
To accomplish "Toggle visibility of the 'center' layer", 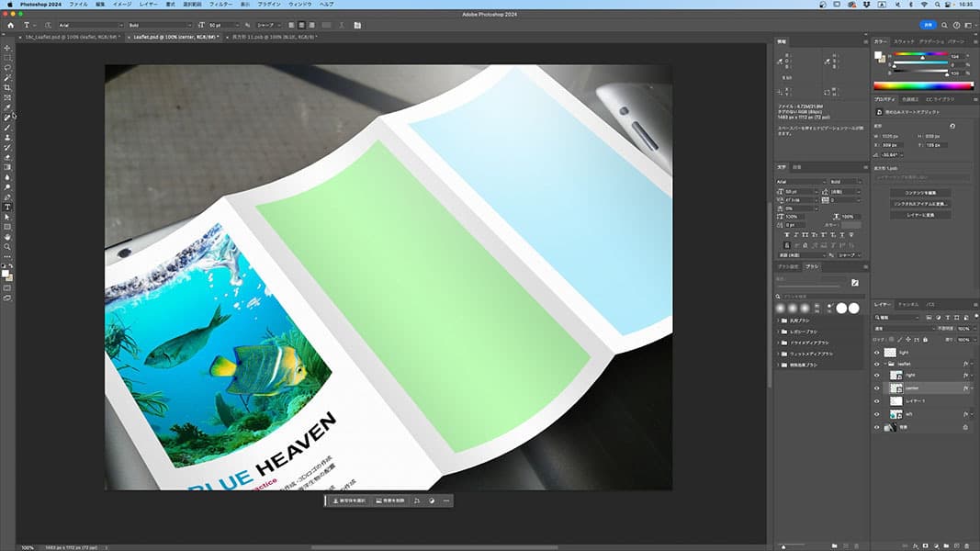I will pyautogui.click(x=876, y=388).
